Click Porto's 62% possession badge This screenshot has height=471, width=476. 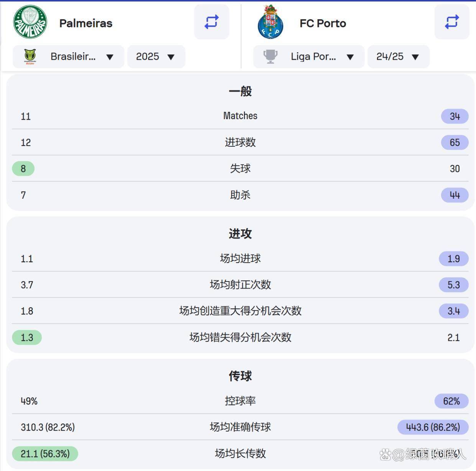click(x=451, y=401)
